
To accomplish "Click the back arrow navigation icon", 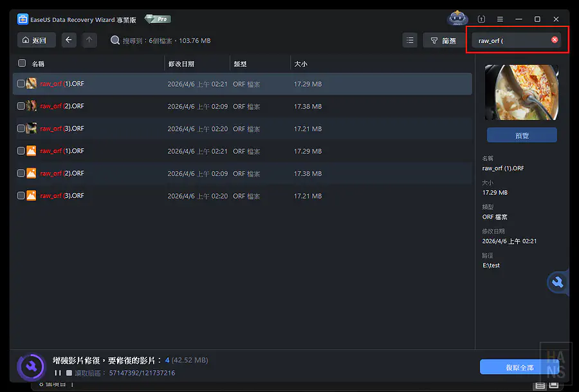I will [69, 40].
